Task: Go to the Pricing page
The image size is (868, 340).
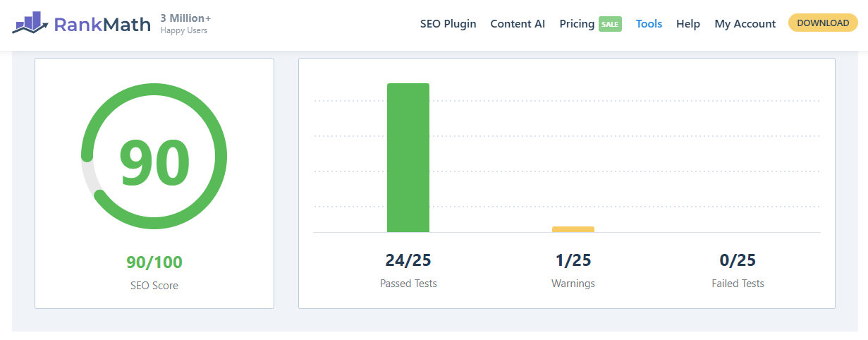Action: (x=577, y=23)
